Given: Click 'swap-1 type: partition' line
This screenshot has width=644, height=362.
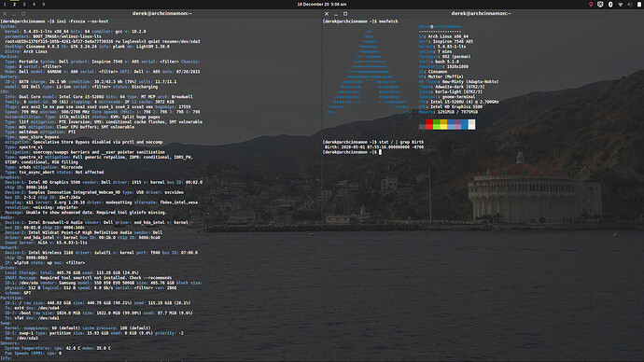Looking at the screenshot, I should [x=94, y=333].
